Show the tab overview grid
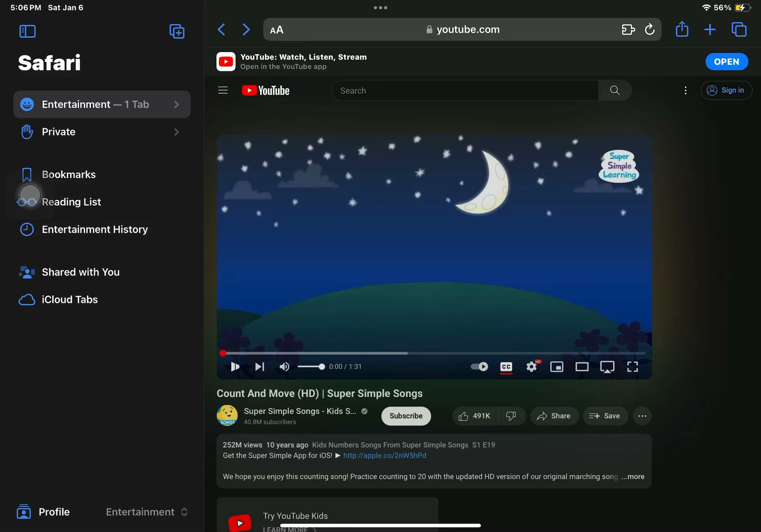The width and height of the screenshot is (761, 532). (x=739, y=29)
